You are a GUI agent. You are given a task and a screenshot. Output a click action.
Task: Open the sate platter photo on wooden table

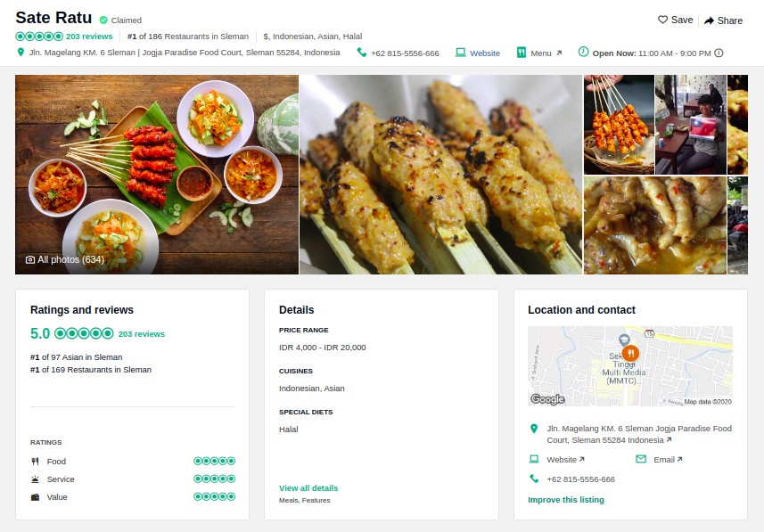tap(156, 175)
